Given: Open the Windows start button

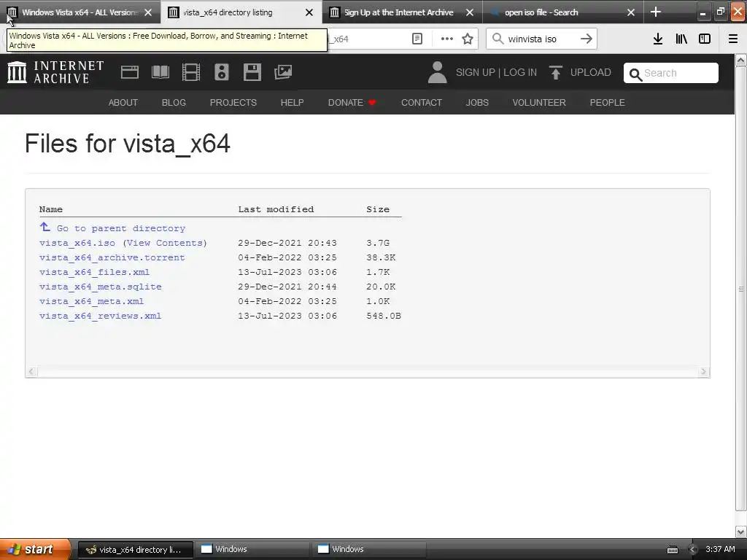Looking at the screenshot, I should (x=35, y=550).
